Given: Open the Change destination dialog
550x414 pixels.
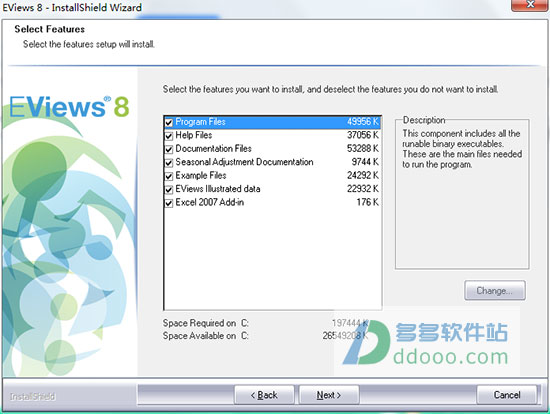Looking at the screenshot, I should (495, 291).
